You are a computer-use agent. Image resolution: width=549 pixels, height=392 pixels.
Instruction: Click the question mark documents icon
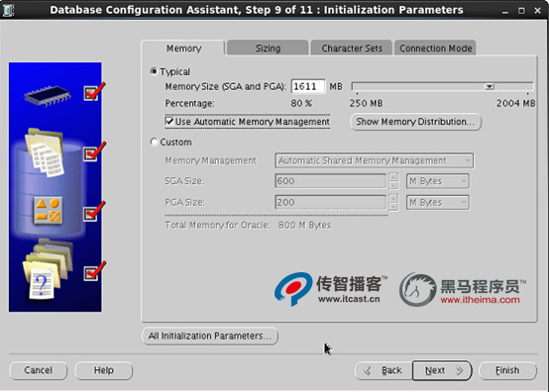[x=48, y=269]
